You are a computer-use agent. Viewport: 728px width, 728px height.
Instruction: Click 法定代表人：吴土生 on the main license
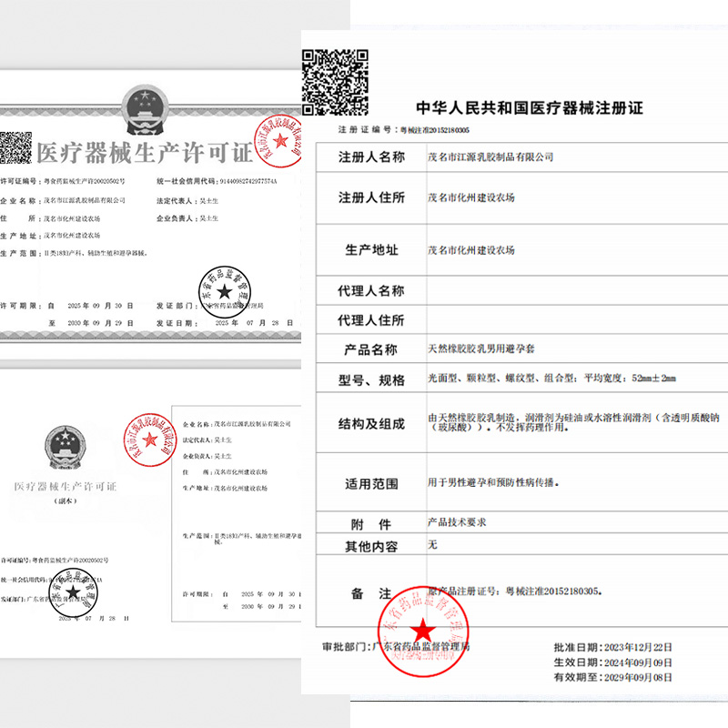point(187,200)
